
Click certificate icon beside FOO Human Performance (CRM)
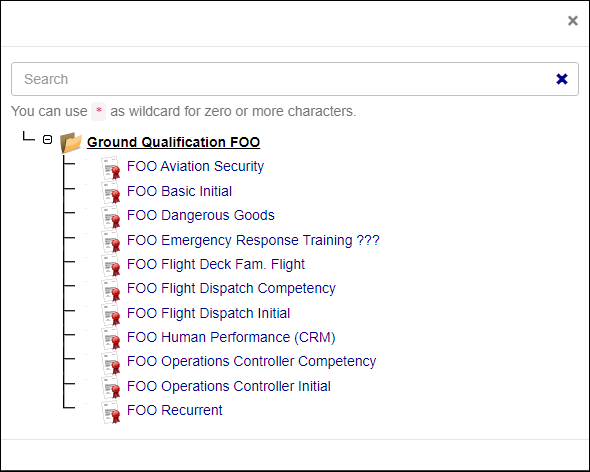[111, 339]
